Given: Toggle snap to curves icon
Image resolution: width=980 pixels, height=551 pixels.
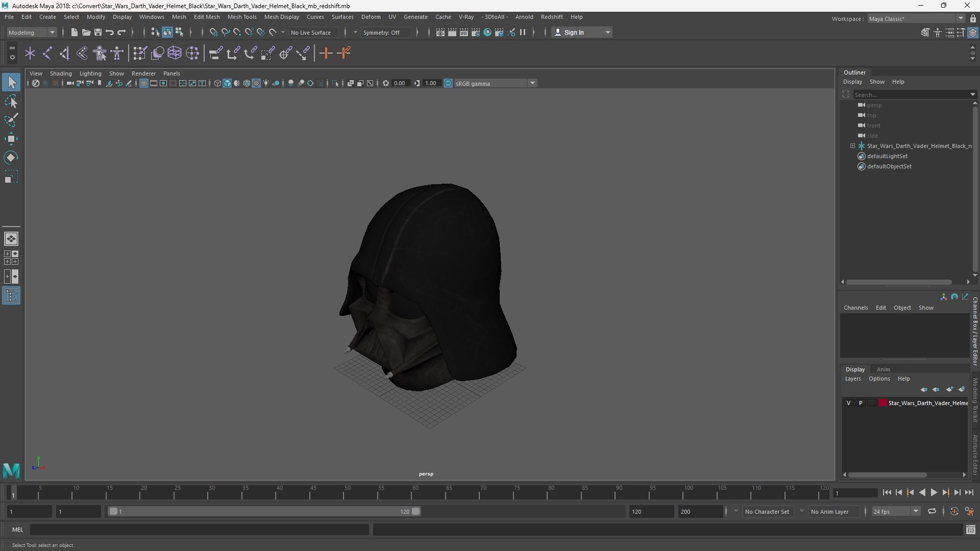Looking at the screenshot, I should click(225, 32).
